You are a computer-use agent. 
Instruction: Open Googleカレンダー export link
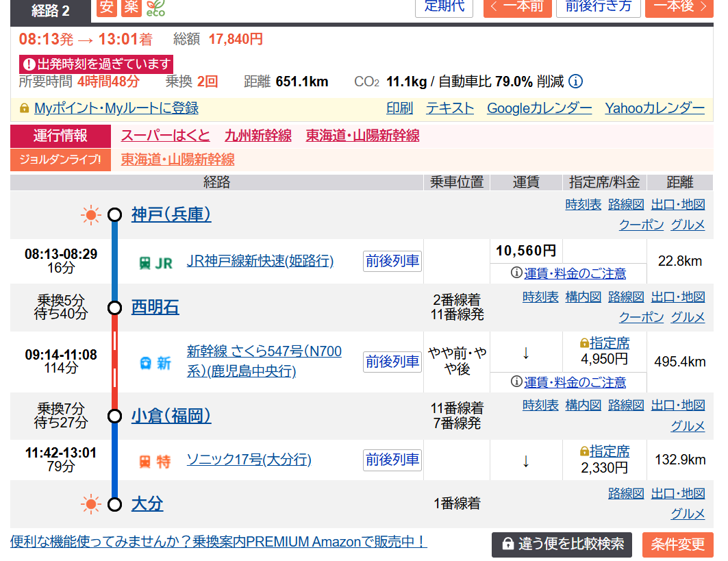click(x=539, y=108)
